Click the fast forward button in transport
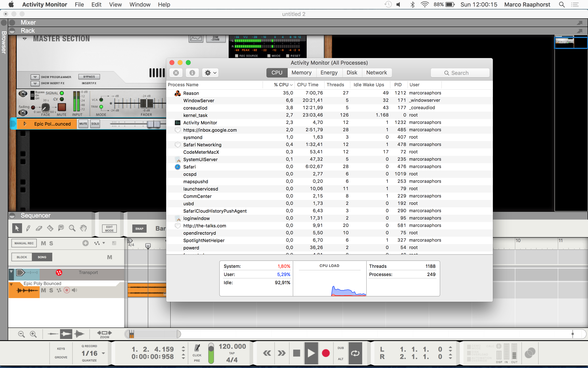This screenshot has height=368, width=588. pyautogui.click(x=282, y=353)
